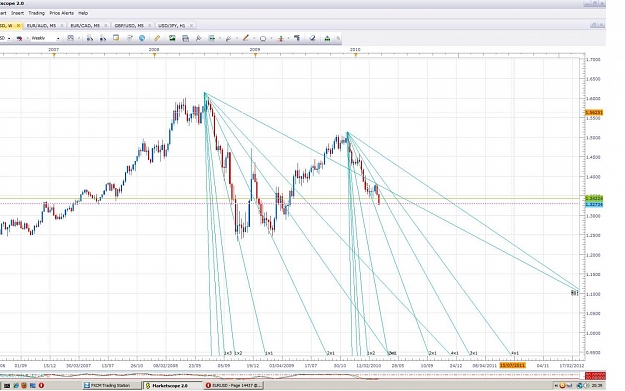Screen dimensions: 625x391
Task: Click the 1x1 Gann fan label
Action: pyautogui.click(x=269, y=353)
